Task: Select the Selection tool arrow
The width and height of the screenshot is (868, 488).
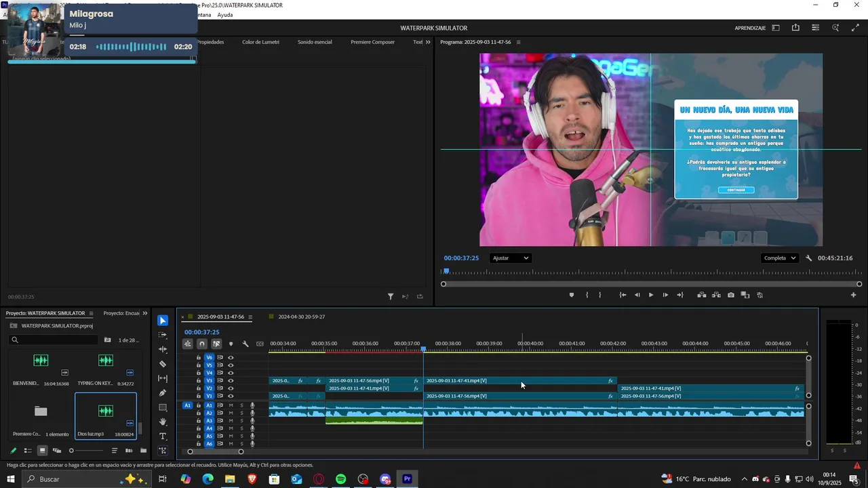Action: point(163,321)
